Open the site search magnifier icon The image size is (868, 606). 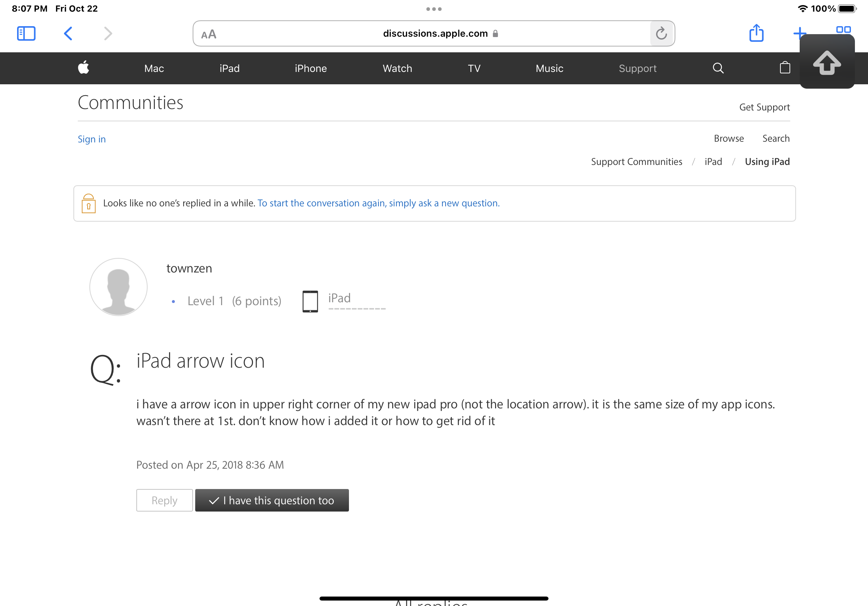point(718,68)
